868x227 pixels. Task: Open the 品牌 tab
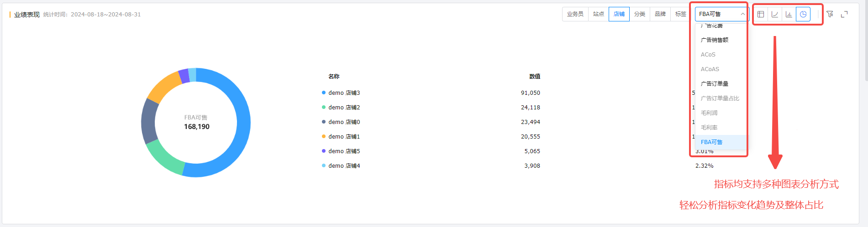(660, 14)
